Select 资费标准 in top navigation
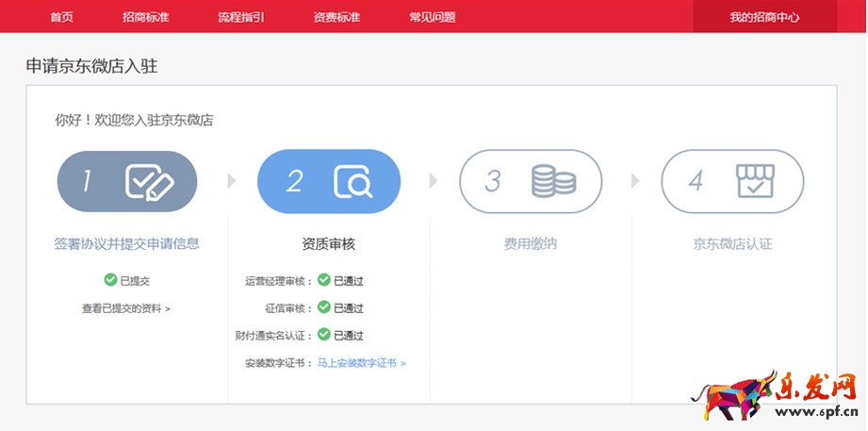The image size is (868, 431). (x=336, y=17)
